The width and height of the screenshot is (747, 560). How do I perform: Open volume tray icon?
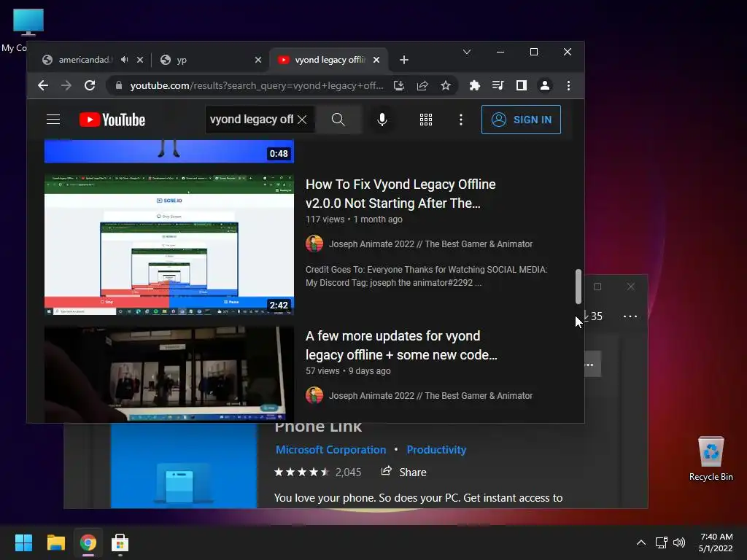point(679,542)
